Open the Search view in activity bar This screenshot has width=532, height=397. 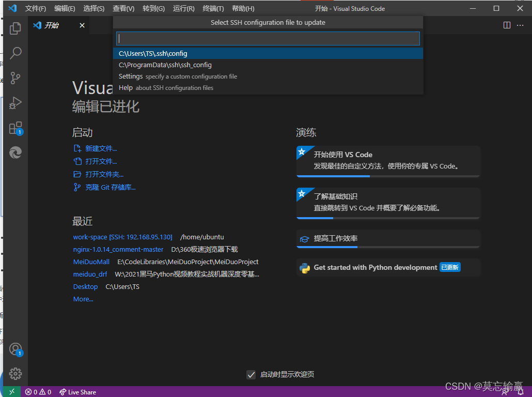click(15, 53)
